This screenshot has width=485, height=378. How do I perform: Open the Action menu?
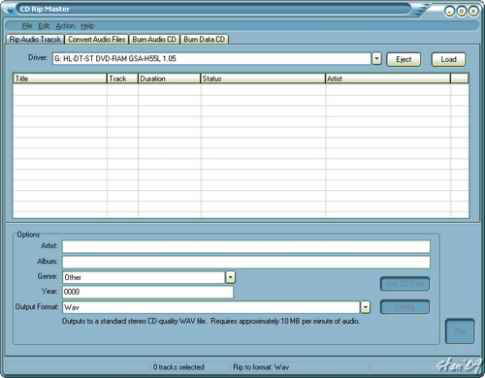(x=65, y=26)
